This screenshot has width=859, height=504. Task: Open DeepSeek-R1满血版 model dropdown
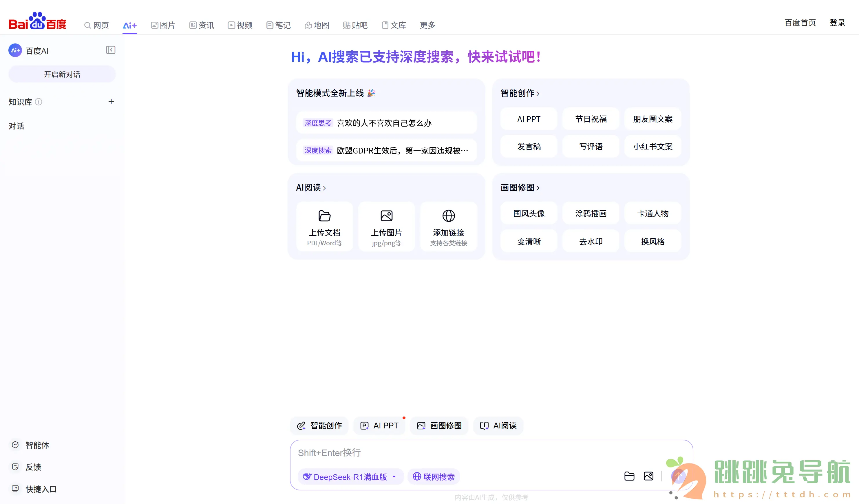351,477
